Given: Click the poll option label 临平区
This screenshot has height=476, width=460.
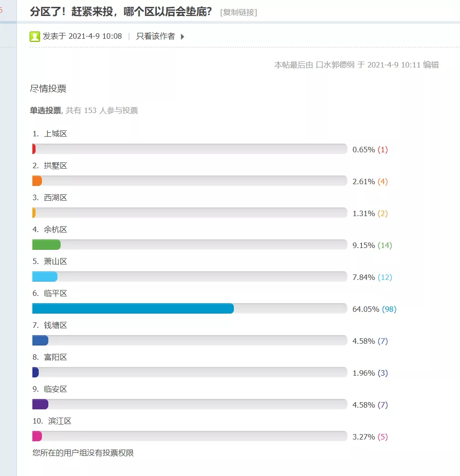Looking at the screenshot, I should (55, 293).
